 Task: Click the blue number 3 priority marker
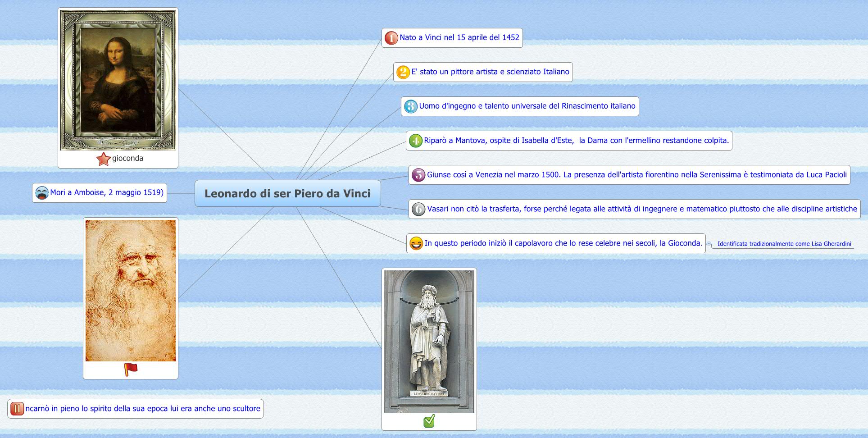point(411,106)
